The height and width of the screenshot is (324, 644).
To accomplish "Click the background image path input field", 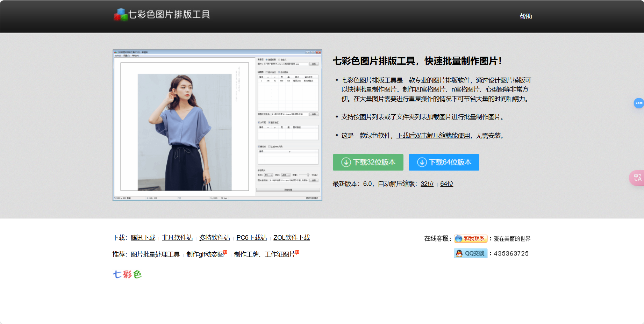I will tap(286, 64).
